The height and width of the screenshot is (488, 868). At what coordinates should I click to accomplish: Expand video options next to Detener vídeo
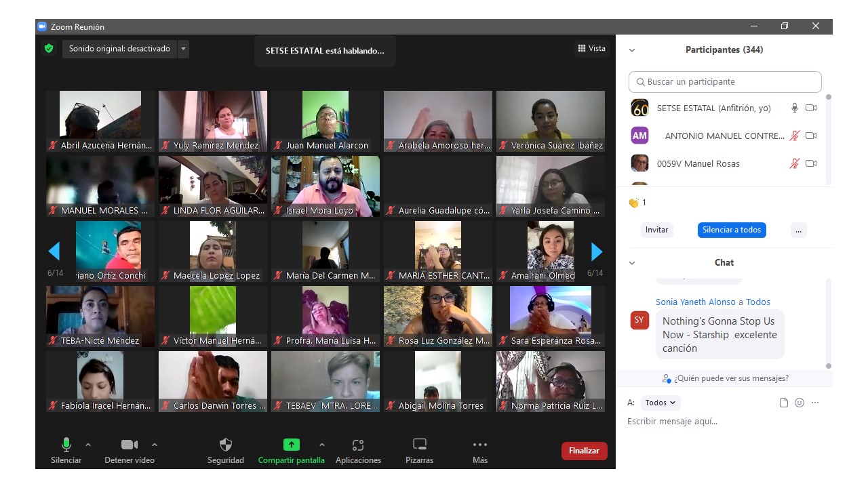[x=155, y=445]
